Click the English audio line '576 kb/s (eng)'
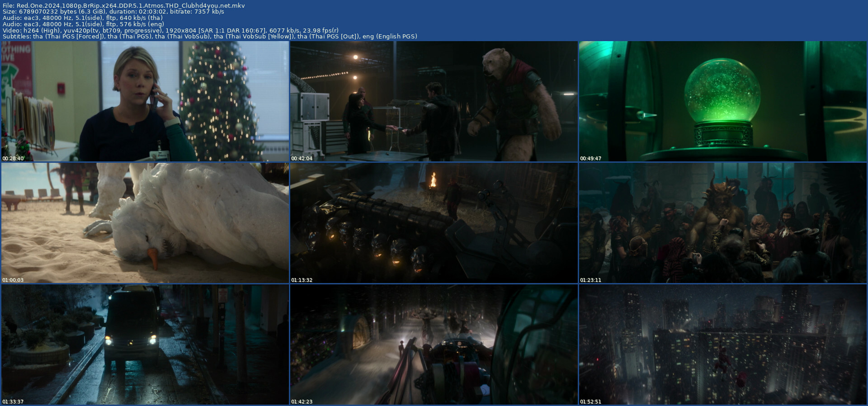Viewport: 868px width, 406px height. [x=83, y=24]
